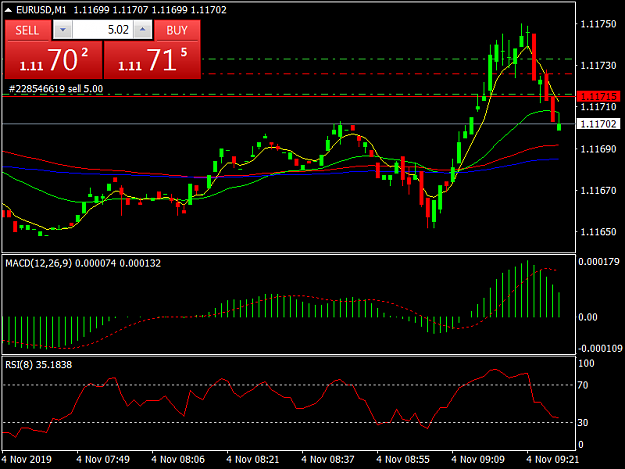Click the RSI(8) 35.1838 indicator label
Screen dimensions: 625x469
[39, 365]
